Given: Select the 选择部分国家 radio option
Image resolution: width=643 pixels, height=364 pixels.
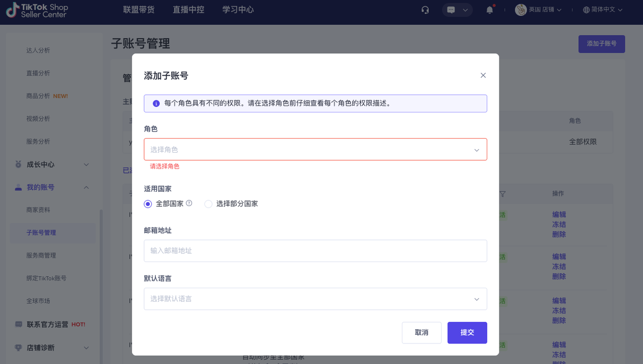Looking at the screenshot, I should (x=208, y=204).
